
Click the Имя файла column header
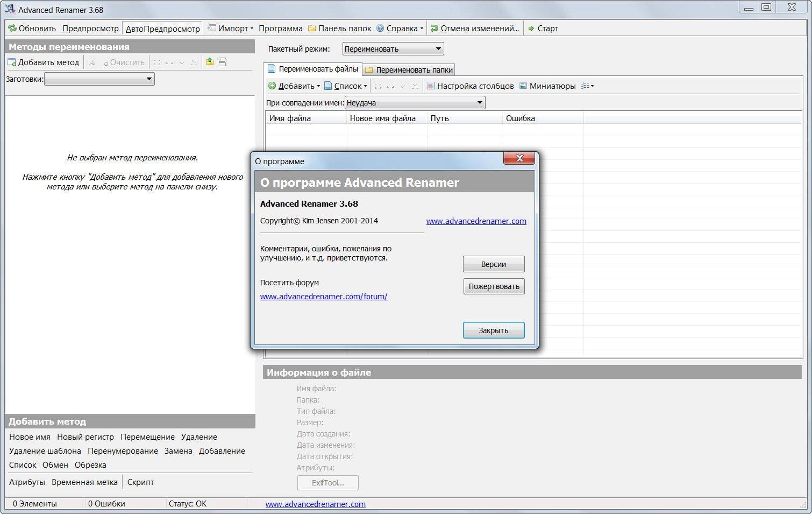[x=306, y=118]
